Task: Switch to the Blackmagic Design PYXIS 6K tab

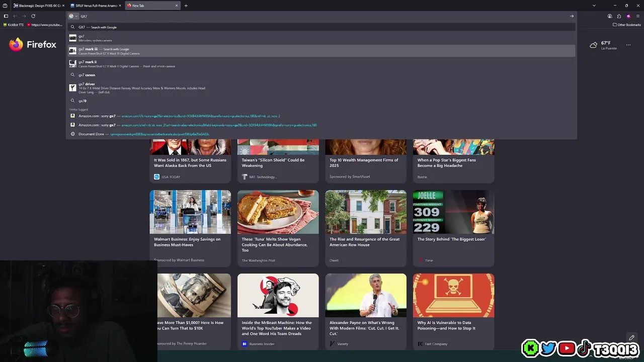Action: click(x=38, y=6)
